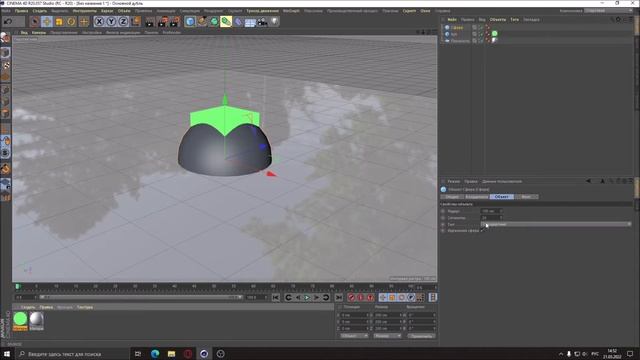Open the Объём menu

[x=124, y=11]
